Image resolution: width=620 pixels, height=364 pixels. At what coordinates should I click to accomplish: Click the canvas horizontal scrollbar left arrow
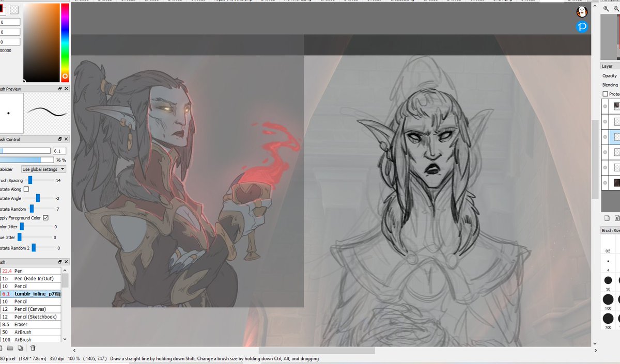click(x=74, y=351)
